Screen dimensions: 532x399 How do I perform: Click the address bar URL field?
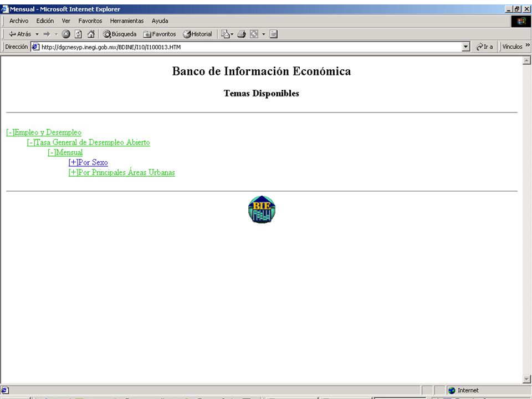coord(251,47)
